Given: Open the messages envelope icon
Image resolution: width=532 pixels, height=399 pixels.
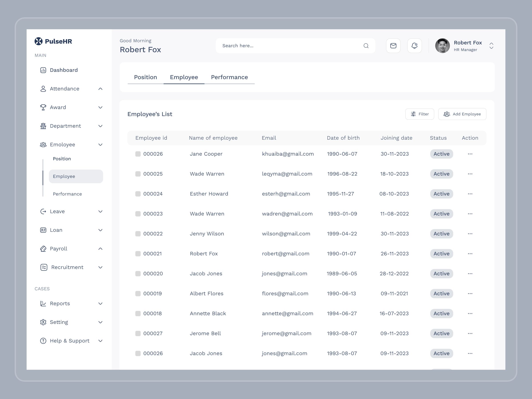Looking at the screenshot, I should pyautogui.click(x=393, y=46).
